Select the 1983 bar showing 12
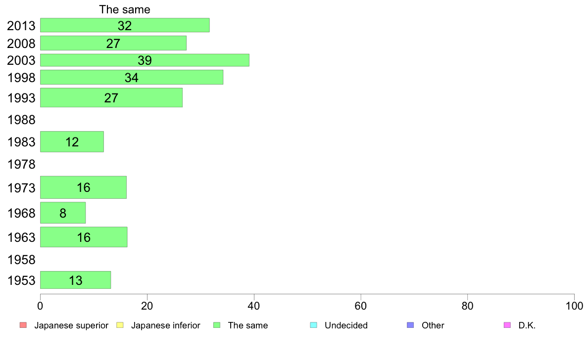The image size is (588, 364). click(x=72, y=142)
